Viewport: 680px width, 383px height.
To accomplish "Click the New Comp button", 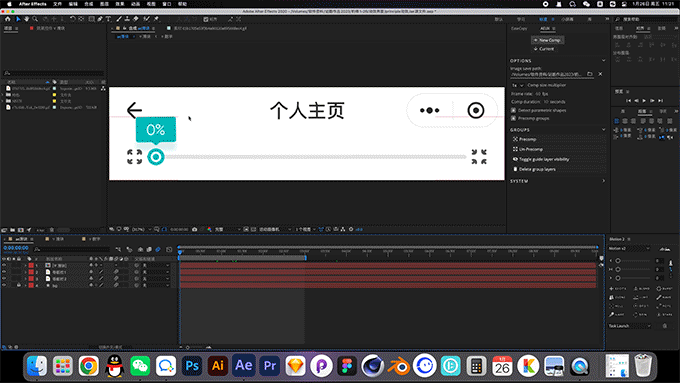I will 548,40.
